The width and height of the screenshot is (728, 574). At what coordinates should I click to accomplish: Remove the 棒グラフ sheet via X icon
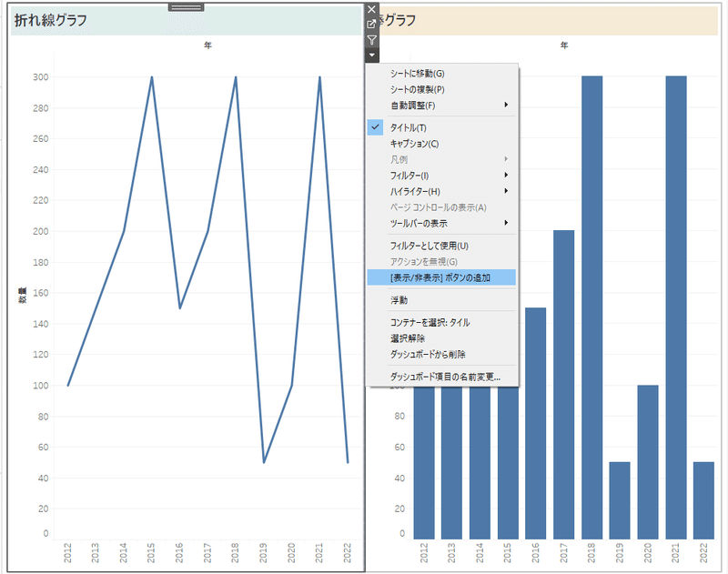pos(373,10)
